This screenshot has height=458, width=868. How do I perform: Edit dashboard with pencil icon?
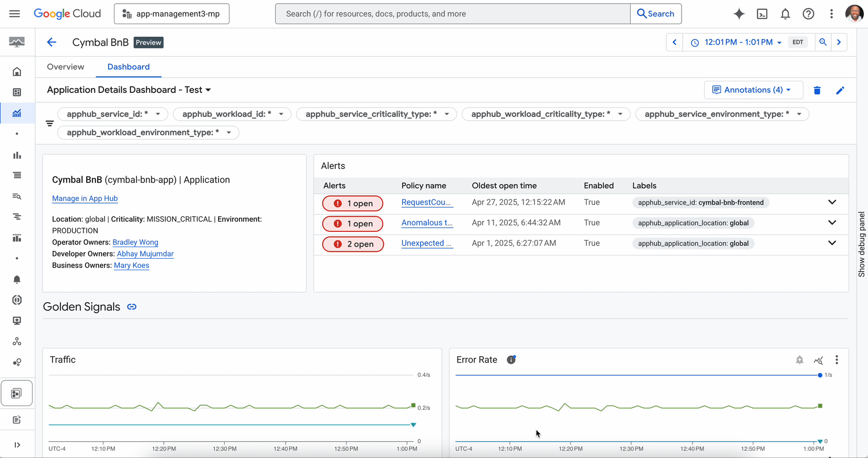(840, 90)
